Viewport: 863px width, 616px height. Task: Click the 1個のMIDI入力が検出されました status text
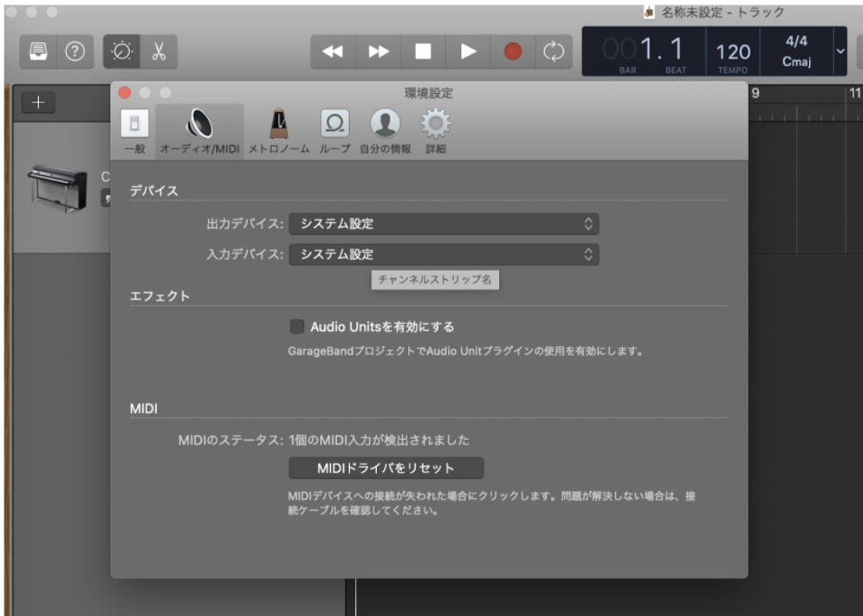point(380,440)
